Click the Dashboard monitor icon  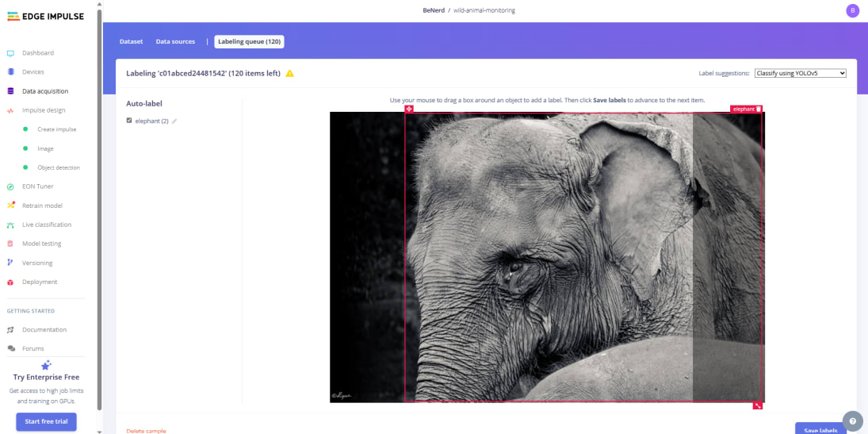click(x=10, y=53)
